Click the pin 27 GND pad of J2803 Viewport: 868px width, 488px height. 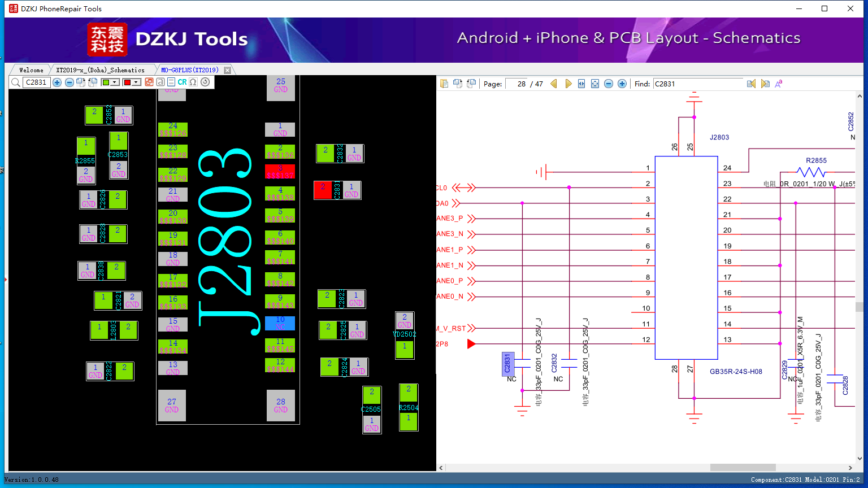click(x=172, y=405)
